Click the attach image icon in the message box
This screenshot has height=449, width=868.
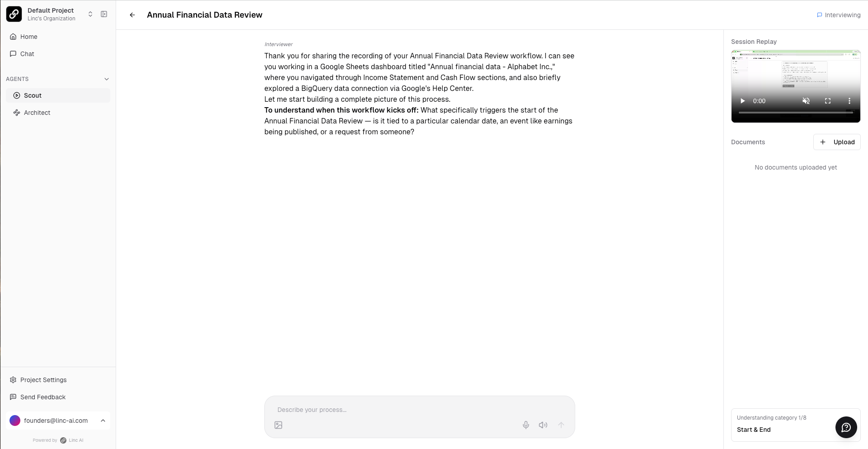click(x=278, y=425)
